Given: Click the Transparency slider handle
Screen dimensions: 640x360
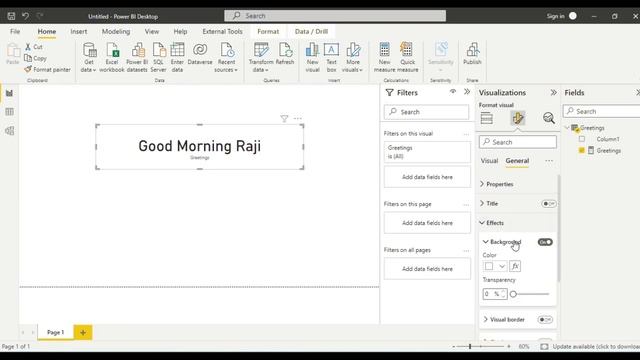Looking at the screenshot, I should 513,294.
